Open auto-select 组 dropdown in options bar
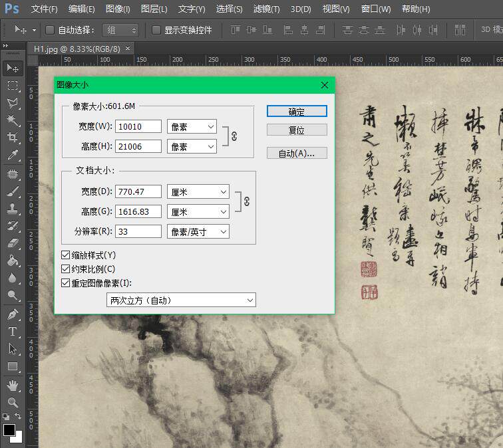This screenshot has height=448, width=503. coord(120,30)
